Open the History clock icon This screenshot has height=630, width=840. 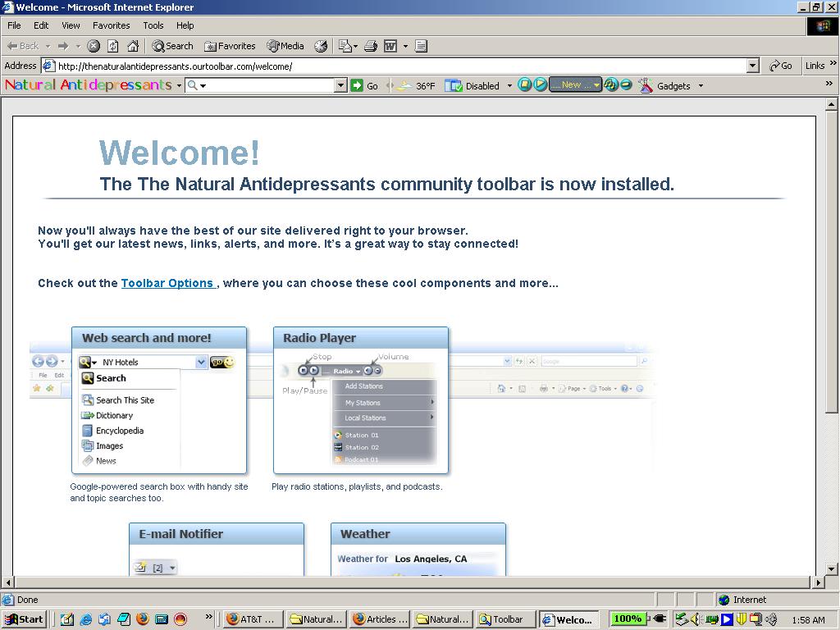(x=321, y=46)
